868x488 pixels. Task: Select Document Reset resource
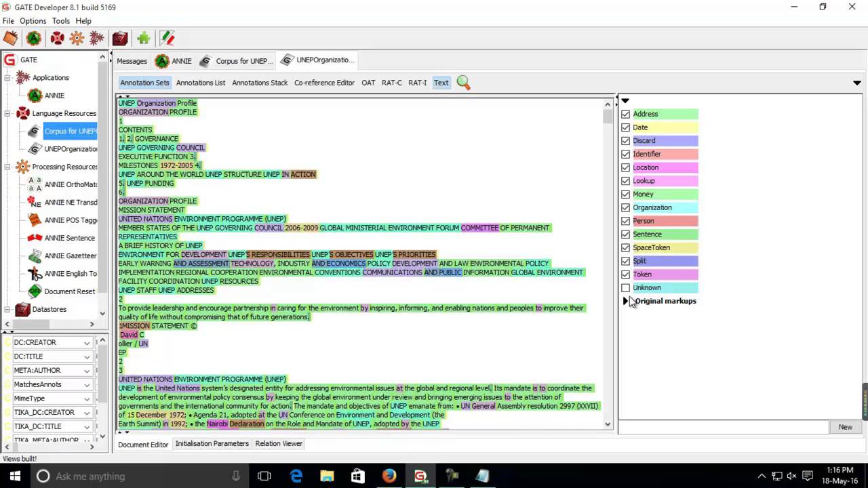pyautogui.click(x=69, y=291)
